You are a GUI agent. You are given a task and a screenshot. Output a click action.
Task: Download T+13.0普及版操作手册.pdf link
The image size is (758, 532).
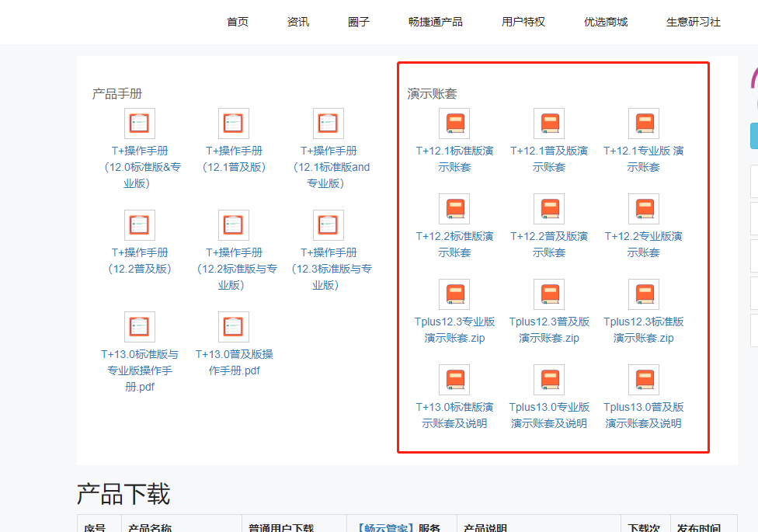pyautogui.click(x=234, y=362)
